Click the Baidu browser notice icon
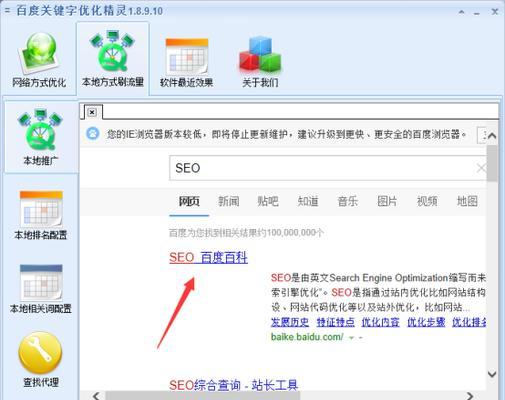The width and height of the screenshot is (505, 400). coord(93,134)
